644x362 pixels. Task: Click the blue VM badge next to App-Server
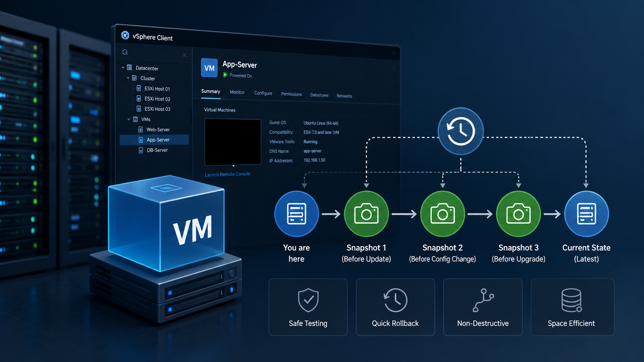(x=209, y=68)
